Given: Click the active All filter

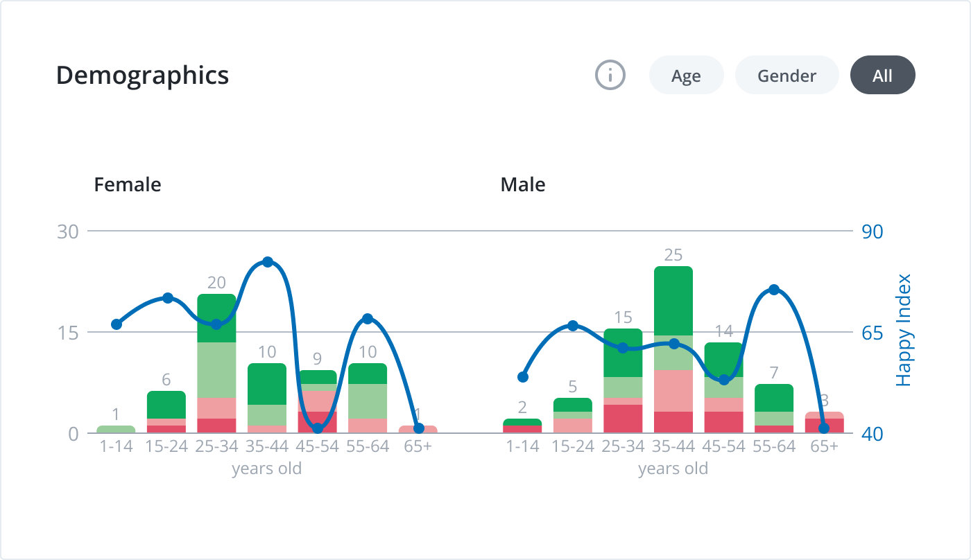Looking at the screenshot, I should coord(882,75).
